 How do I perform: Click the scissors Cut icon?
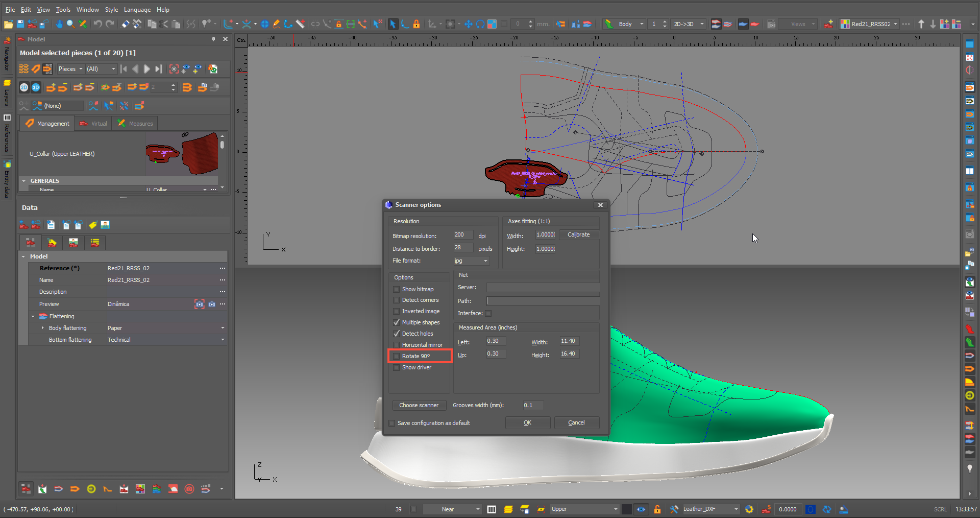point(164,24)
